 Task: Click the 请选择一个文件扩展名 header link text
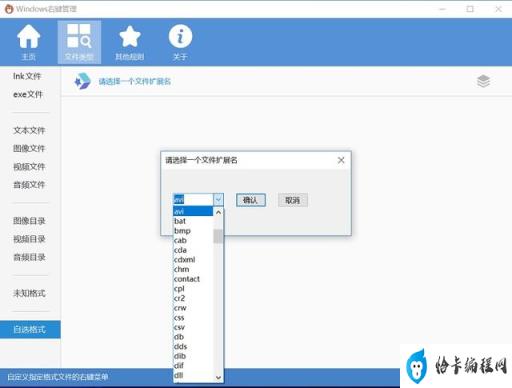(135, 81)
